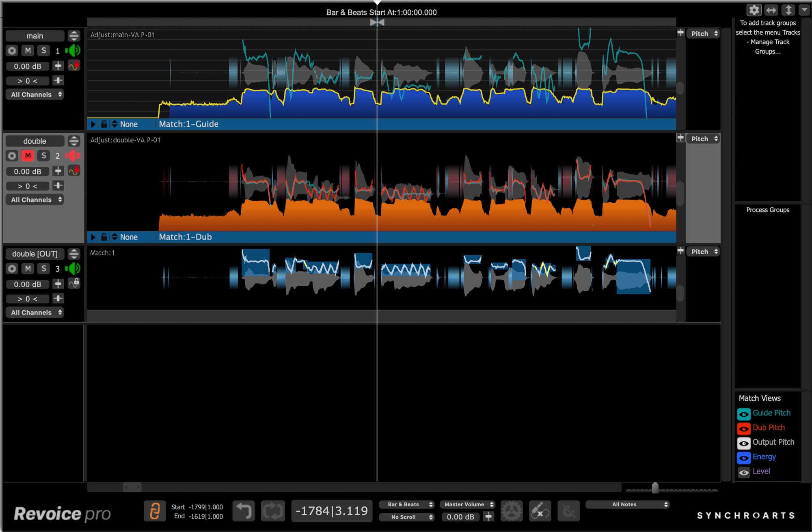Open Bar & Beats time format dropdown

(x=407, y=504)
